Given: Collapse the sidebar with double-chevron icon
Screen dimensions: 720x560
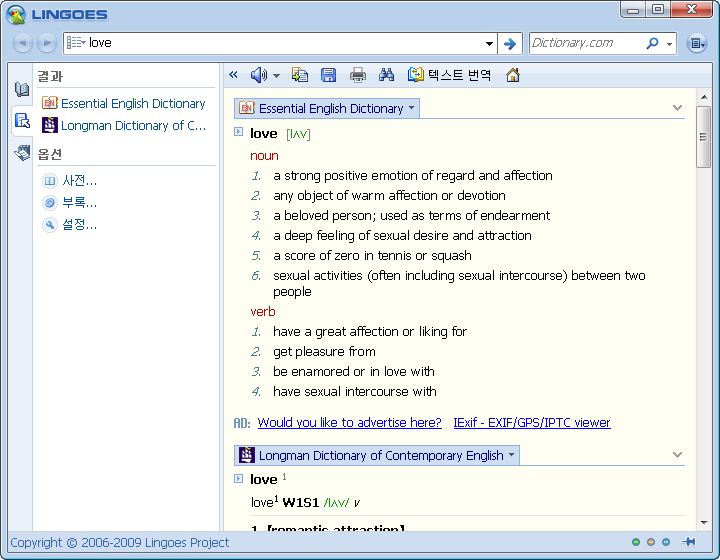Looking at the screenshot, I should tap(233, 74).
